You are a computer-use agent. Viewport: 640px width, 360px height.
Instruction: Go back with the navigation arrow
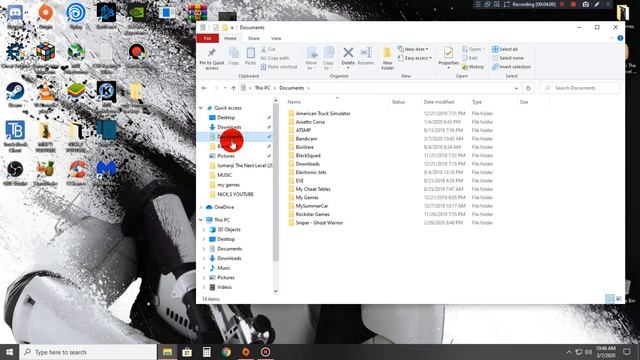(204, 88)
